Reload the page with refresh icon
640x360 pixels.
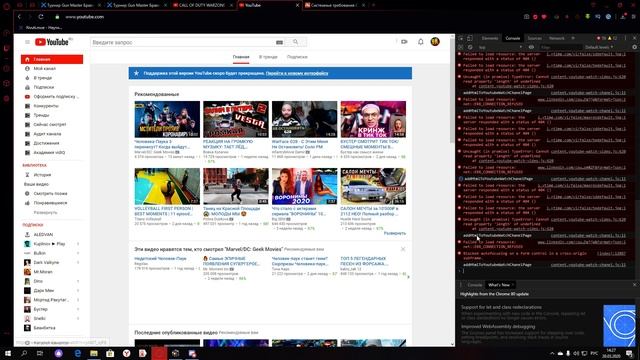(41, 17)
